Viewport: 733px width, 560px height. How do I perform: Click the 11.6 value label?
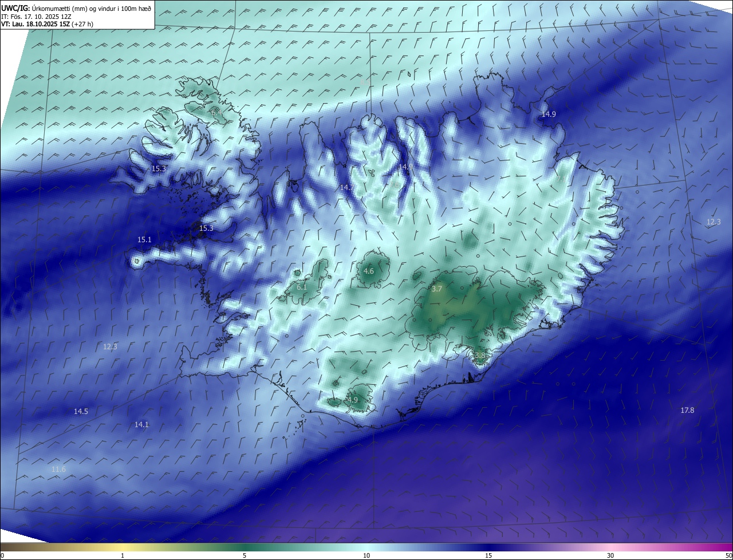[58, 470]
